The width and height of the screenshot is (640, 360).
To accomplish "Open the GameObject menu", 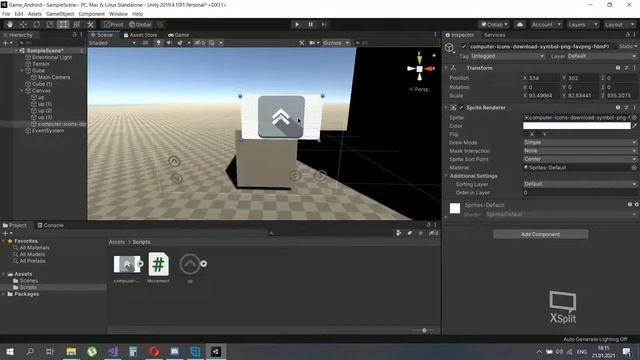I will pos(60,14).
